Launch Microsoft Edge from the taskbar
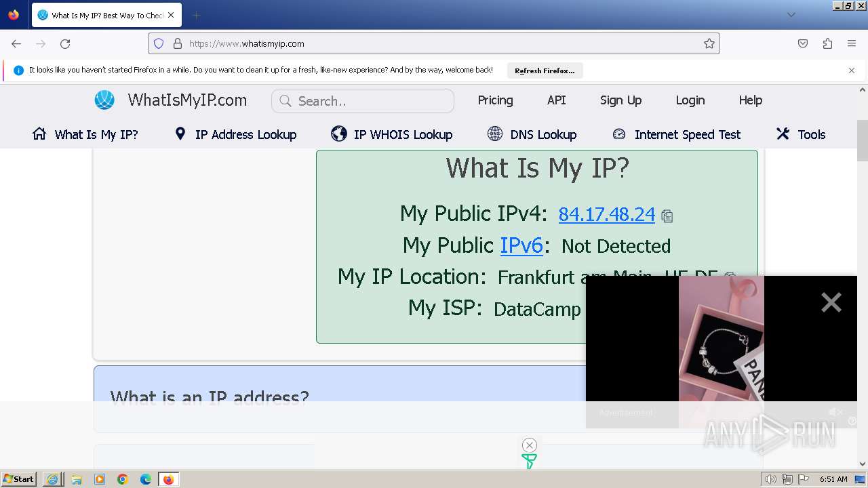The image size is (868, 488). (x=145, y=479)
